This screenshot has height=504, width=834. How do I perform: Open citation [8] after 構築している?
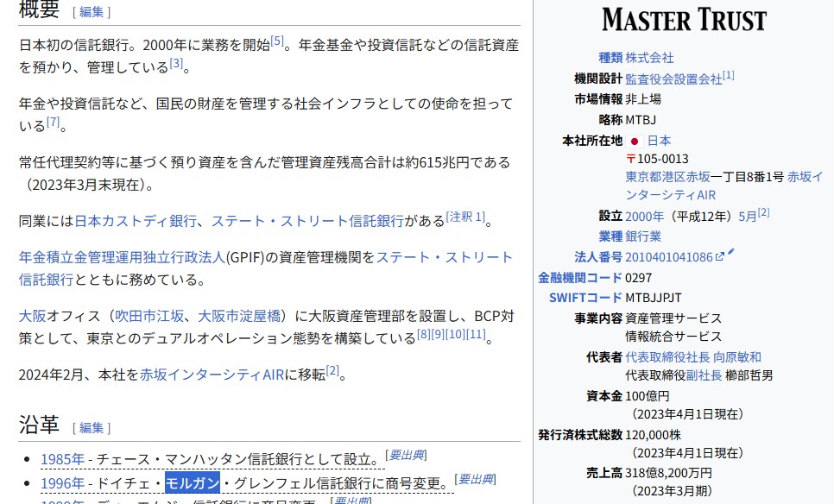tap(423, 334)
